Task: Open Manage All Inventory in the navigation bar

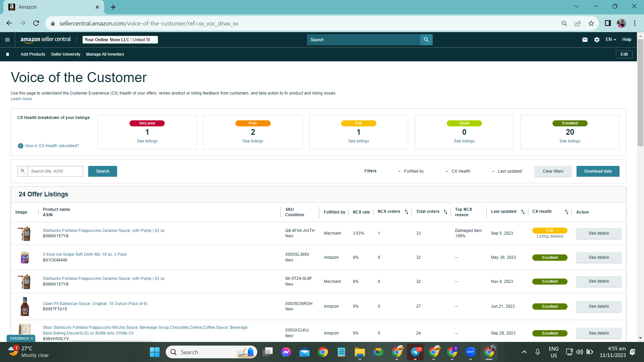Action: click(105, 54)
